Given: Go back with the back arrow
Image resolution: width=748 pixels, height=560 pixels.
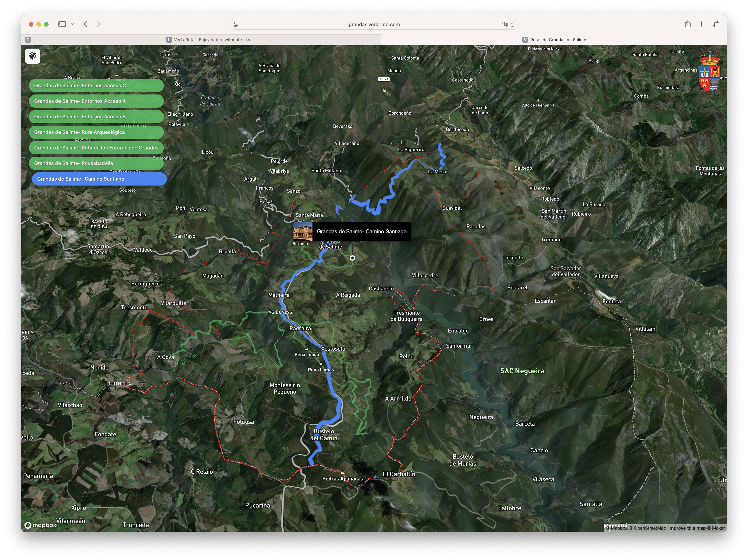Looking at the screenshot, I should click(86, 24).
